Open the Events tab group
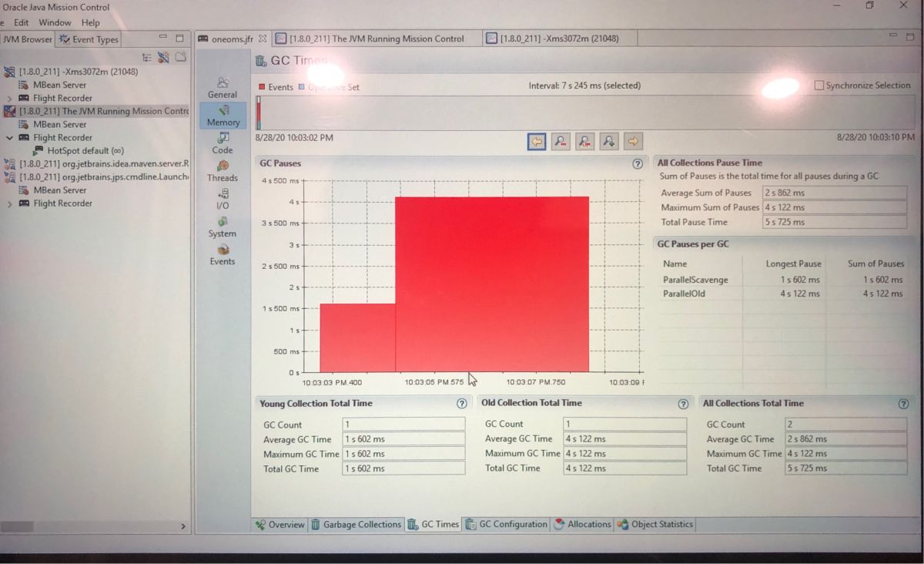 tap(223, 254)
